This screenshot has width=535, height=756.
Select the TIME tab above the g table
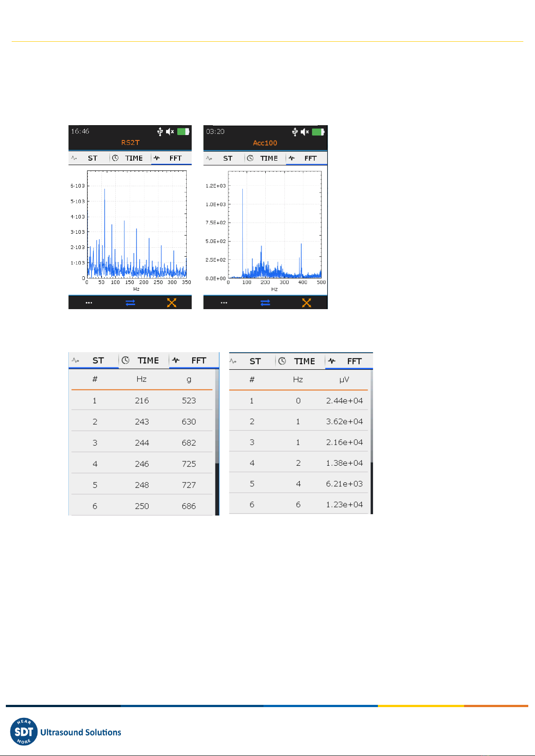click(144, 360)
